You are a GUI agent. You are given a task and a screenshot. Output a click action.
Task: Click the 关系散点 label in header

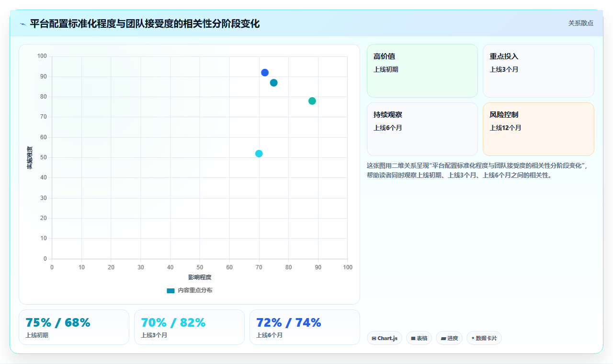click(581, 23)
